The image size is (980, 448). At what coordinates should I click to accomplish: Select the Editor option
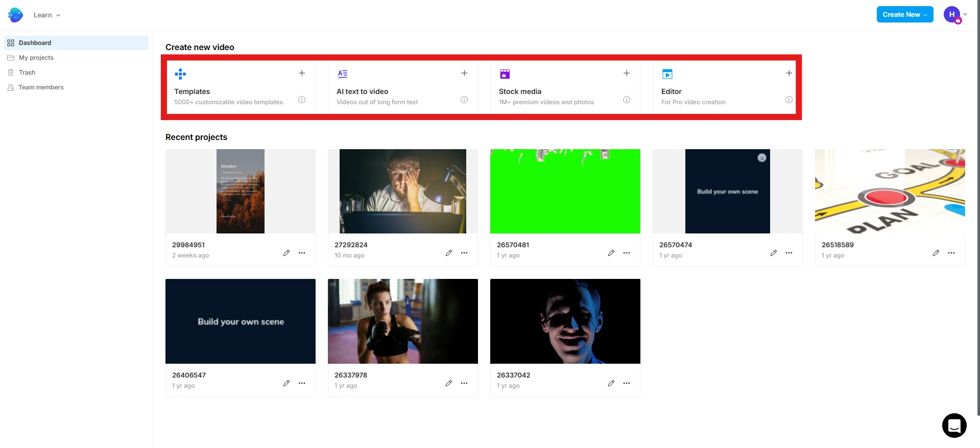[x=727, y=87]
